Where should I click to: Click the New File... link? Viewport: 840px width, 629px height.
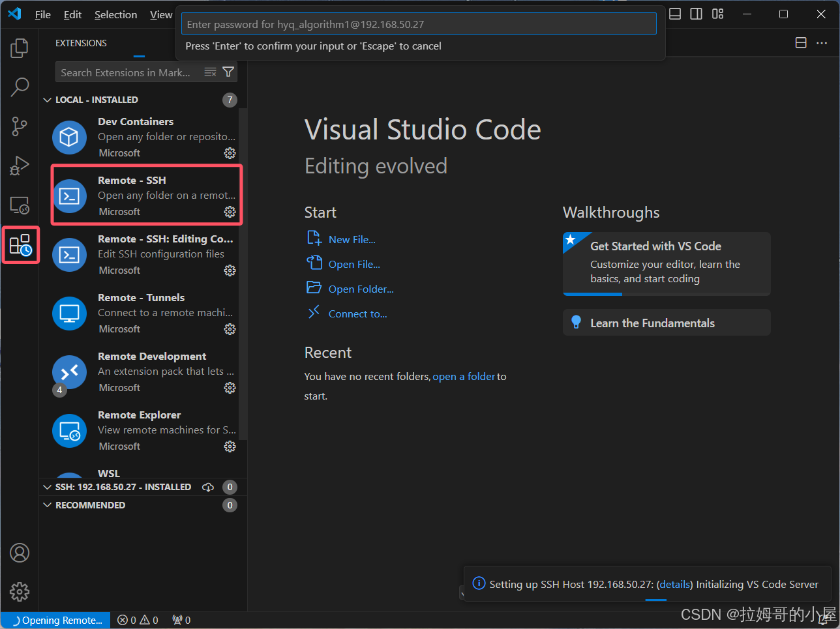point(352,239)
